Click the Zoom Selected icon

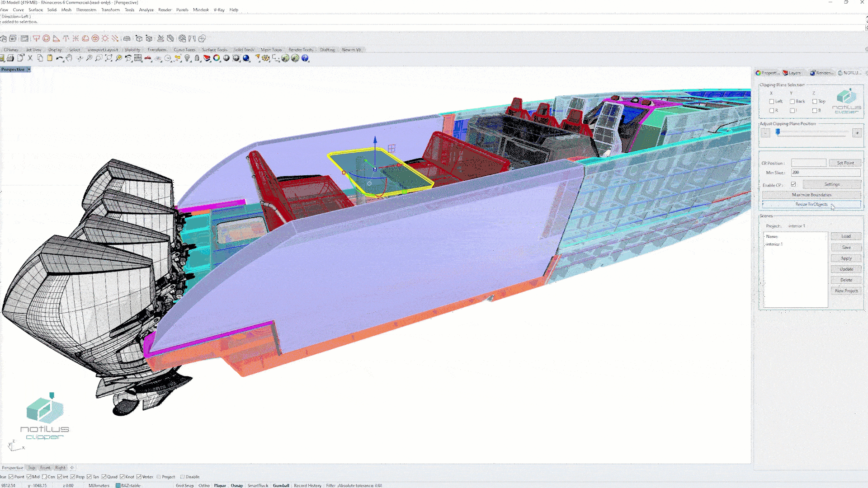pyautogui.click(x=118, y=58)
